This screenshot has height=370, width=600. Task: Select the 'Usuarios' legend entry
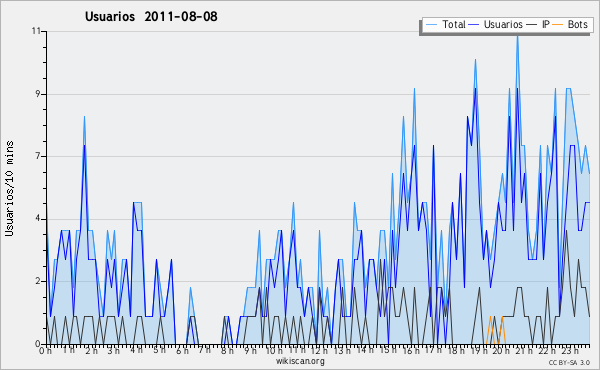click(503, 24)
